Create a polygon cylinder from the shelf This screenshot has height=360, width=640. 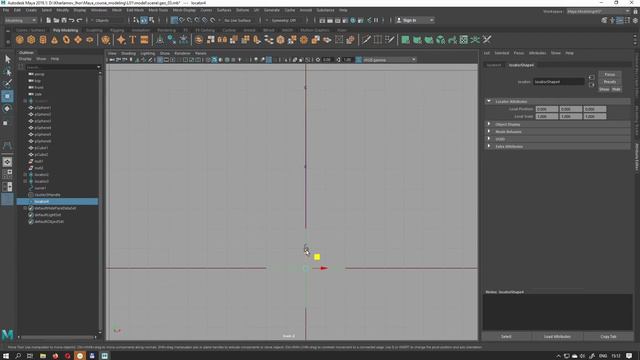coord(43,40)
